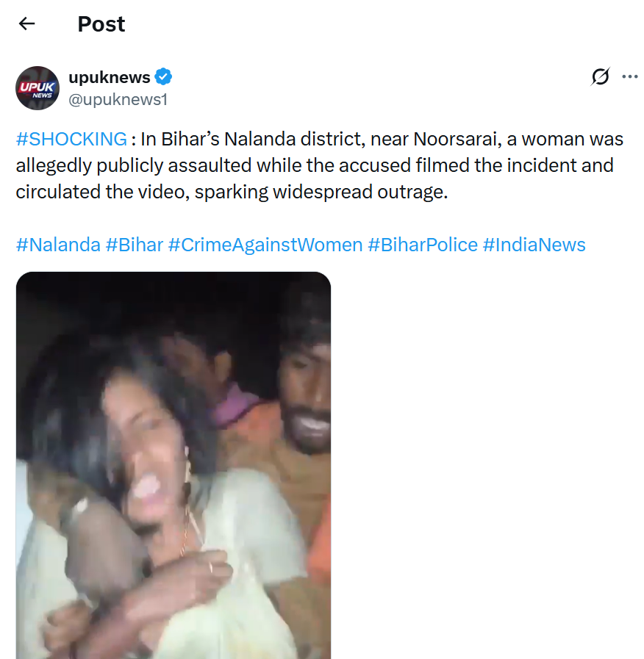Open the three-dot More options menu
This screenshot has height=659, width=644.
coord(629,76)
